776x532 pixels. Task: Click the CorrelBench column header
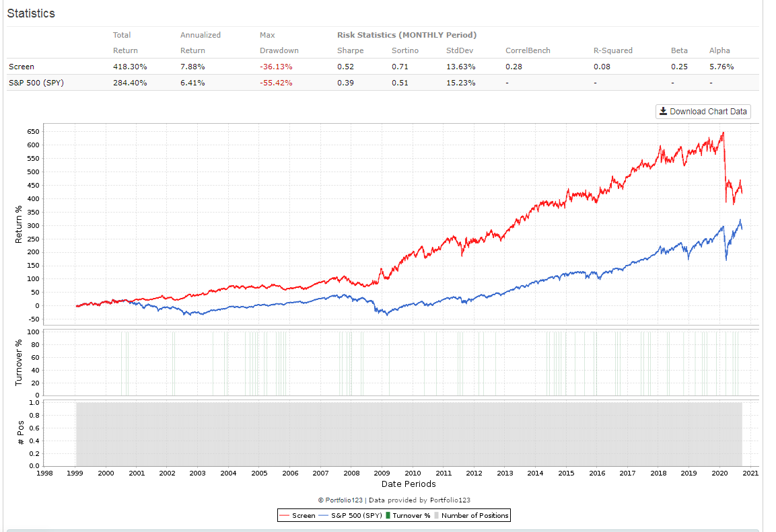[x=528, y=50]
